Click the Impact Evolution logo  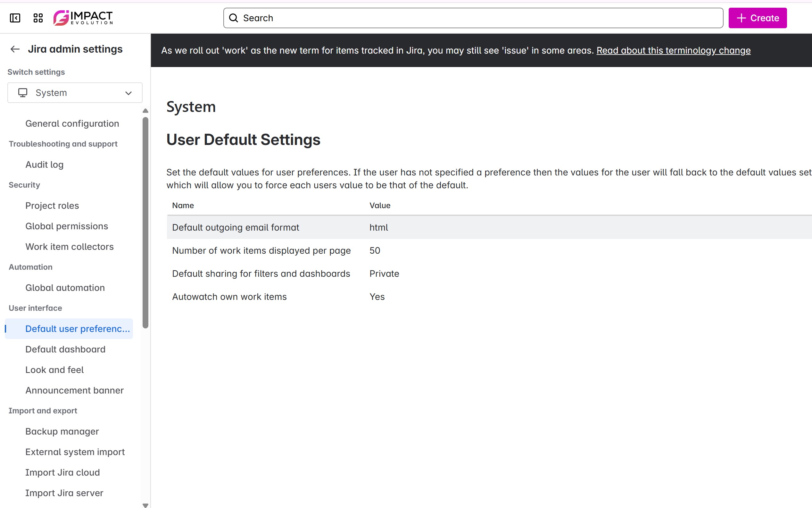pos(83,18)
